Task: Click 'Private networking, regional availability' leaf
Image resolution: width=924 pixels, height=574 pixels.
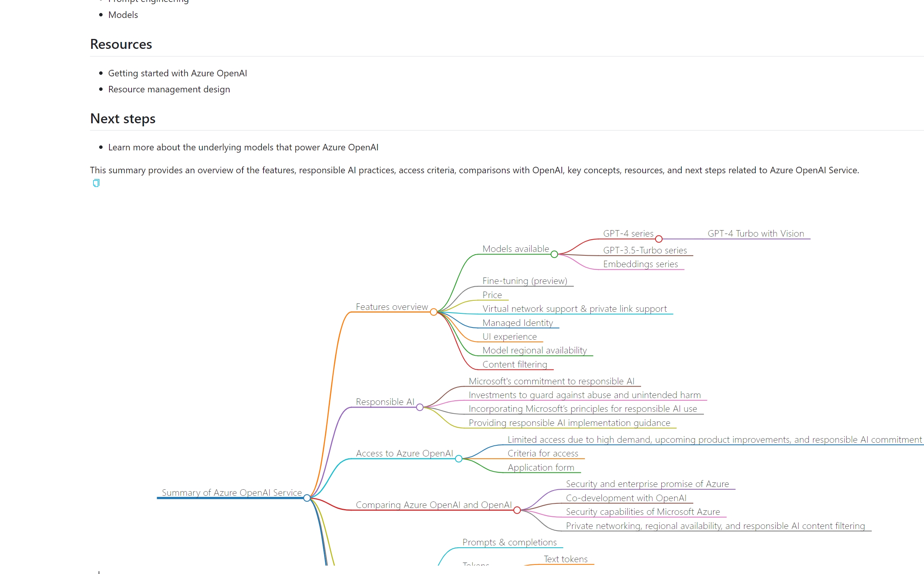Action: click(715, 526)
